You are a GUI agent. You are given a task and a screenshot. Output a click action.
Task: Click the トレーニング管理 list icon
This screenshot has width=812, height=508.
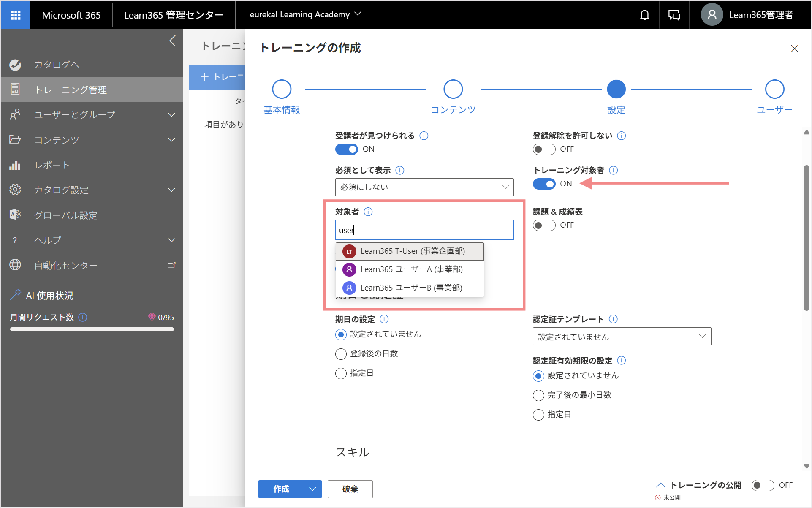pos(15,90)
